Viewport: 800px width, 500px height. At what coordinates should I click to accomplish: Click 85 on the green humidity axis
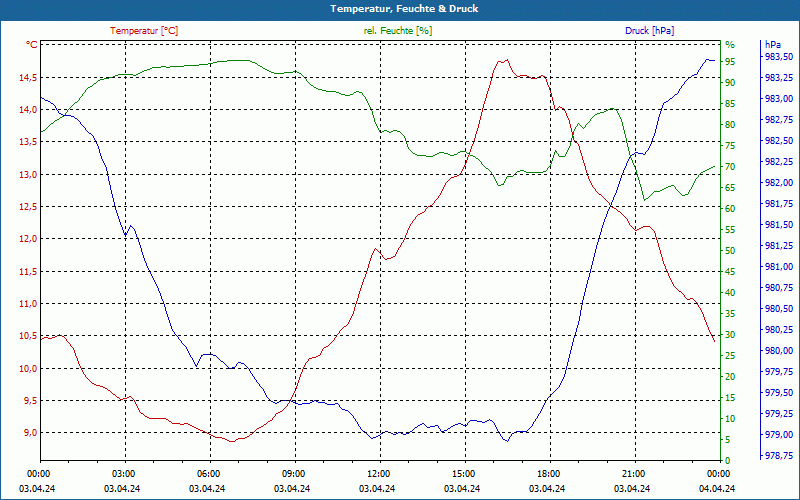pyautogui.click(x=730, y=104)
